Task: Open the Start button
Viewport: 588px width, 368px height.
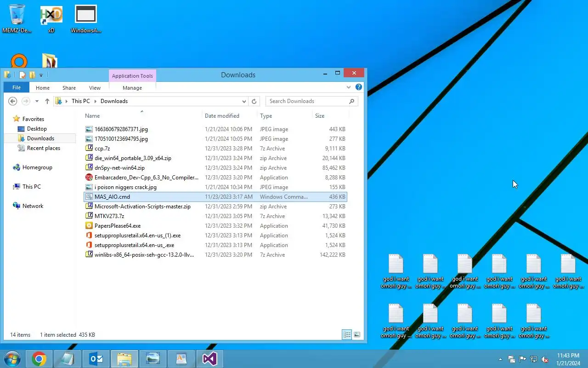Action: (12, 359)
